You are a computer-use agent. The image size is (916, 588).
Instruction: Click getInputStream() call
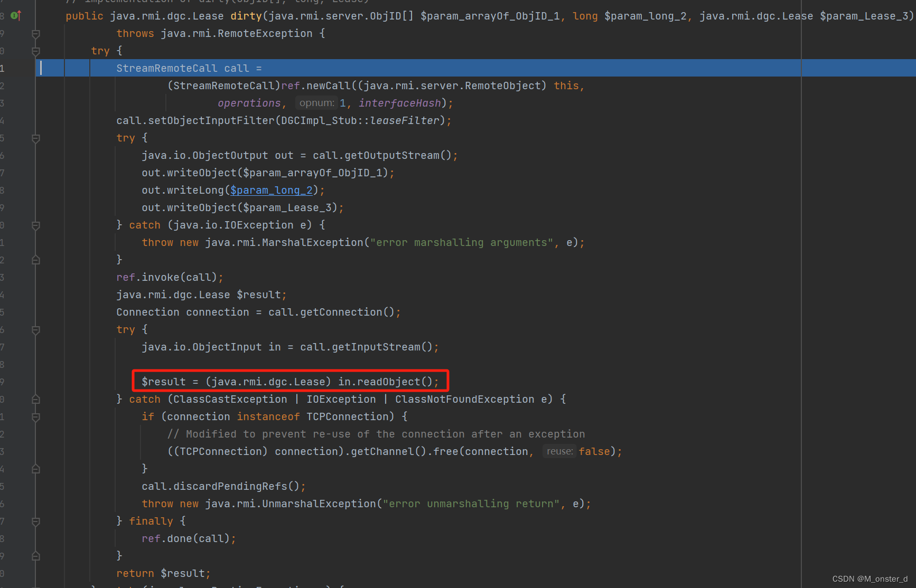382,347
